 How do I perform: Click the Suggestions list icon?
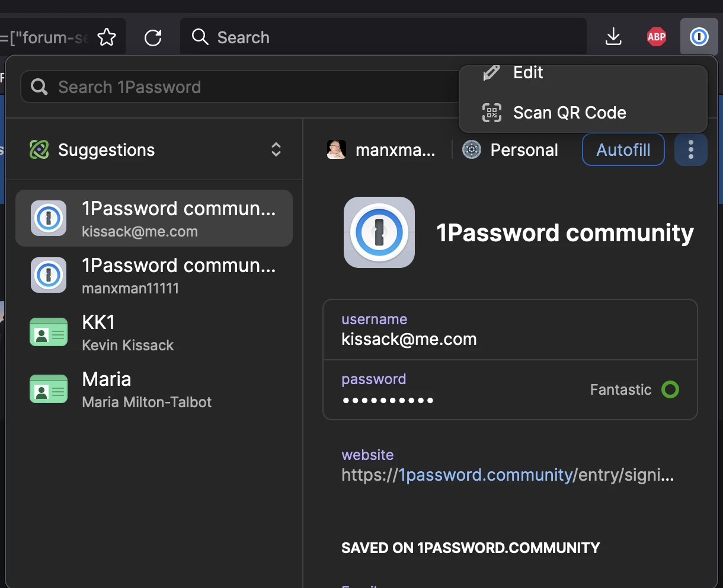coord(39,149)
